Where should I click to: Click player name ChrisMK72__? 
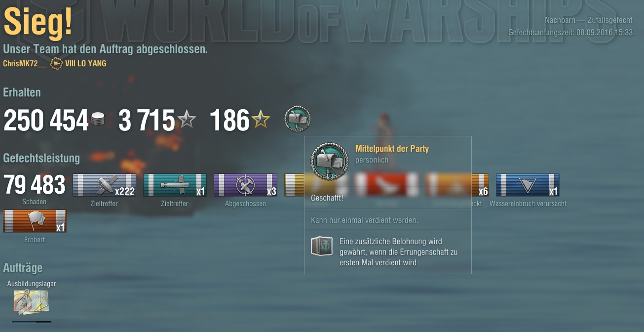pos(25,64)
